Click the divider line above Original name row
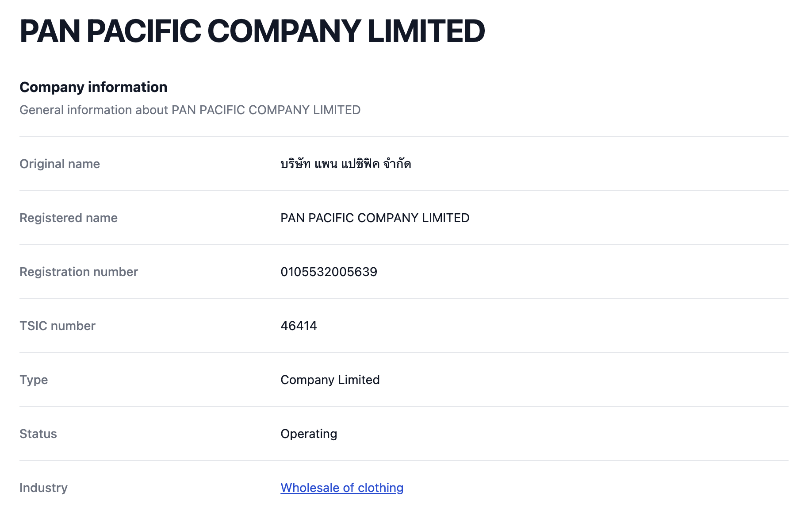 (x=404, y=137)
